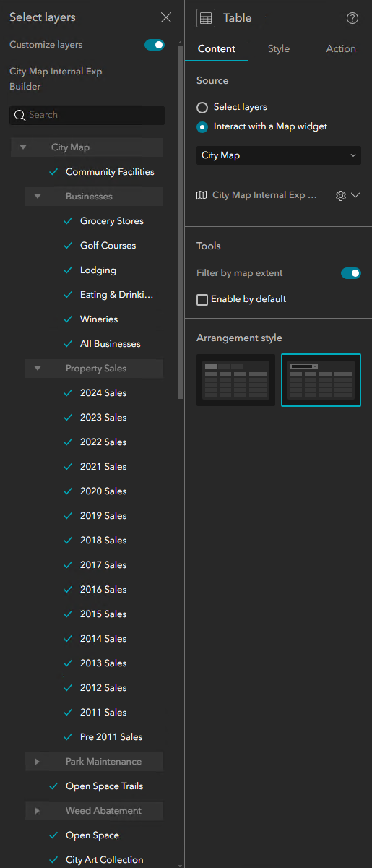Toggle the 2021 Sales layer

point(68,467)
